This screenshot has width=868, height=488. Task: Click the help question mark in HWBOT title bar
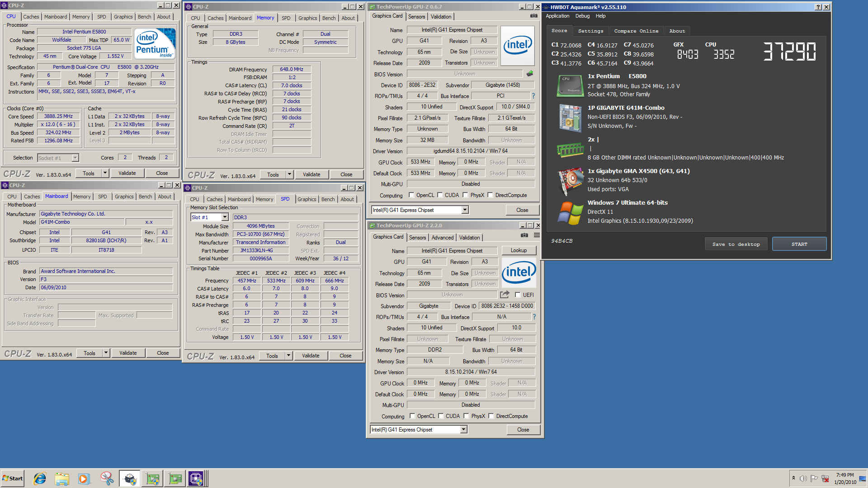point(818,7)
